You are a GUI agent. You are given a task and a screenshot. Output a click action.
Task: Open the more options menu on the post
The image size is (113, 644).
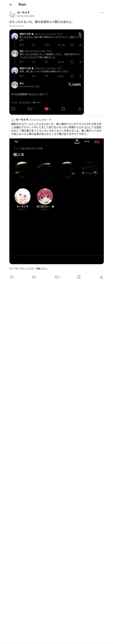(102, 13)
